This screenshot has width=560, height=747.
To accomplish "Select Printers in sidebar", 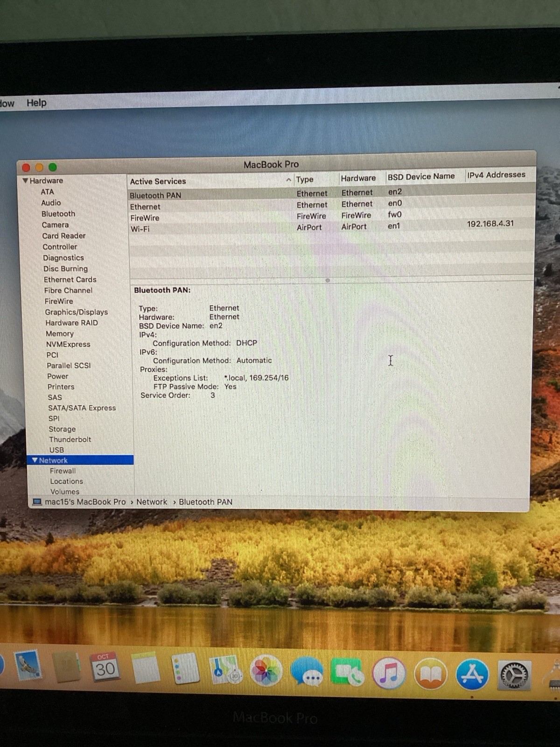I will point(61,387).
